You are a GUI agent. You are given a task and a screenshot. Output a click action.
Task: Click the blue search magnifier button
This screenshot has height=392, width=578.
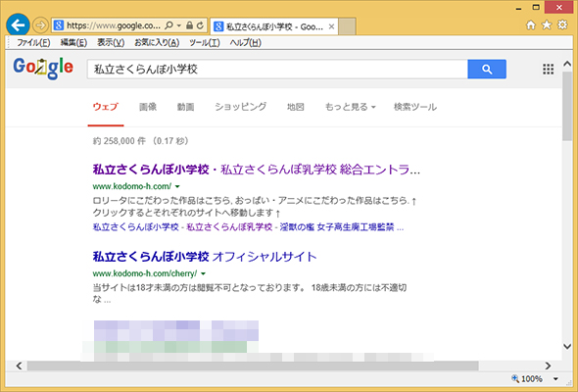click(x=487, y=69)
